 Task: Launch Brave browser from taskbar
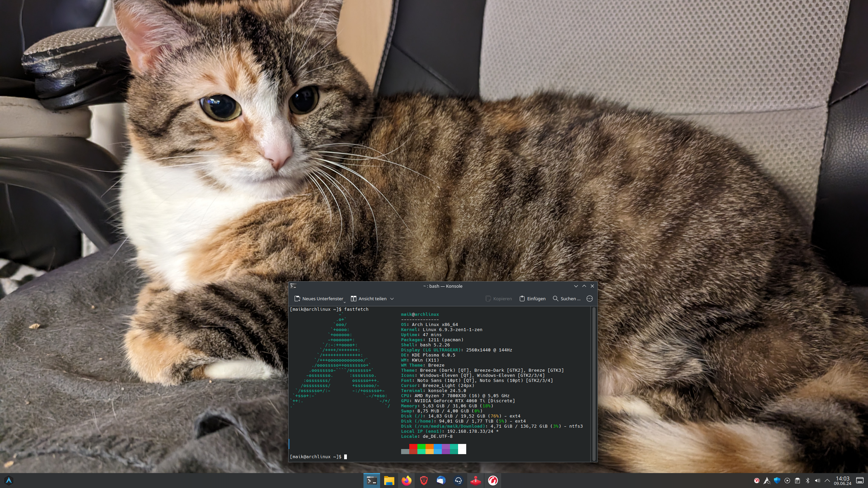point(423,481)
